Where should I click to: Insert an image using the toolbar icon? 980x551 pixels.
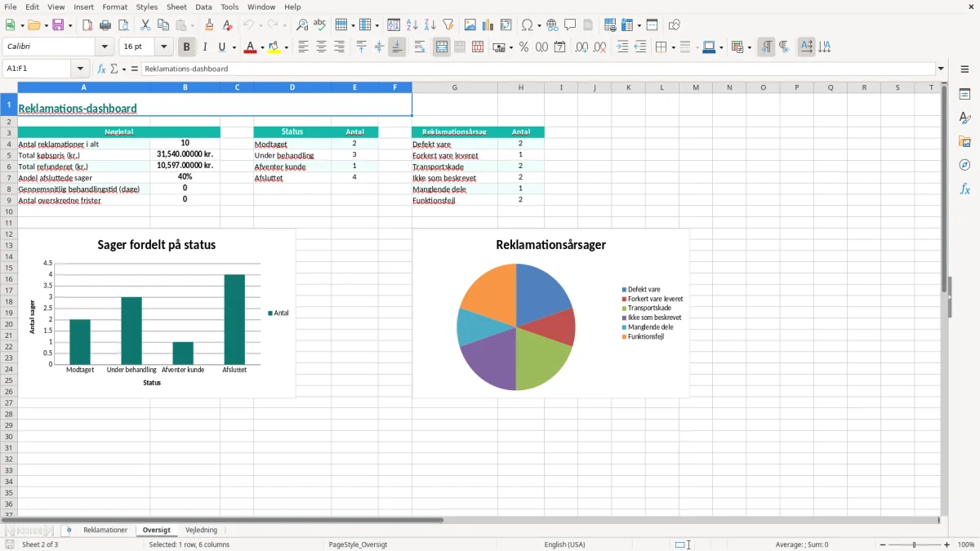point(470,25)
